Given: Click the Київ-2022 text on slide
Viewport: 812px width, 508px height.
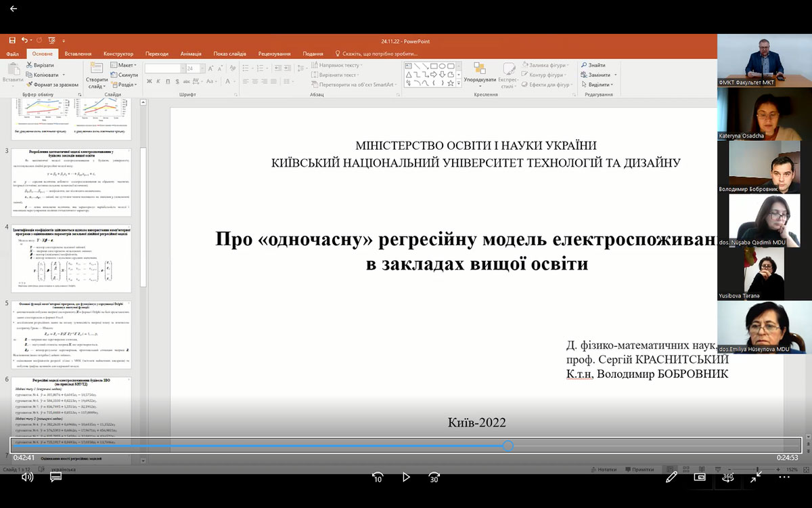Looking at the screenshot, I should 477,423.
